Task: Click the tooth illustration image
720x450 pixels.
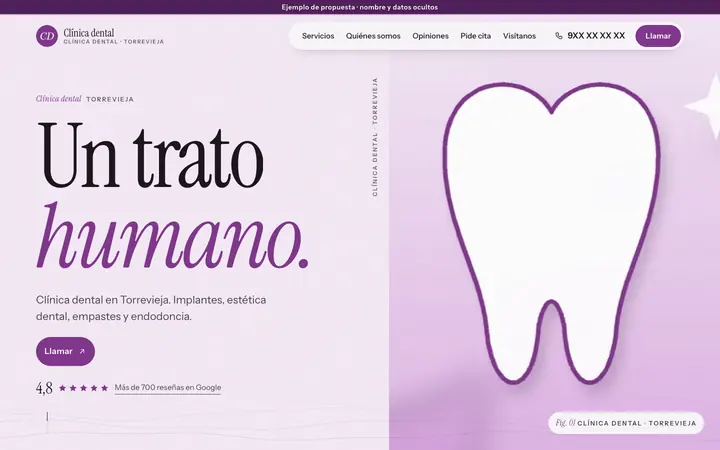Action: tap(551, 233)
